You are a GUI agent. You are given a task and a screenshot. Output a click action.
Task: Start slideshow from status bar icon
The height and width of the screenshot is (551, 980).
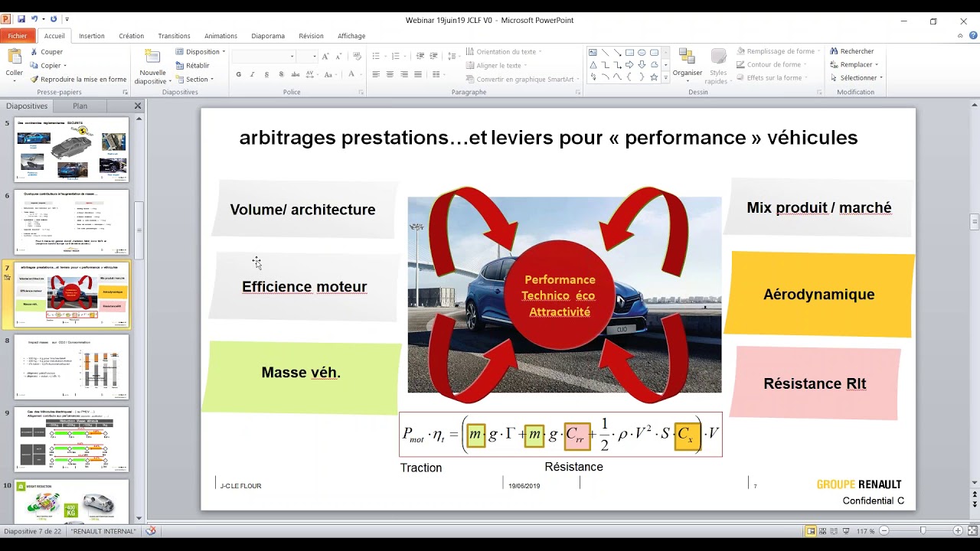[847, 531]
